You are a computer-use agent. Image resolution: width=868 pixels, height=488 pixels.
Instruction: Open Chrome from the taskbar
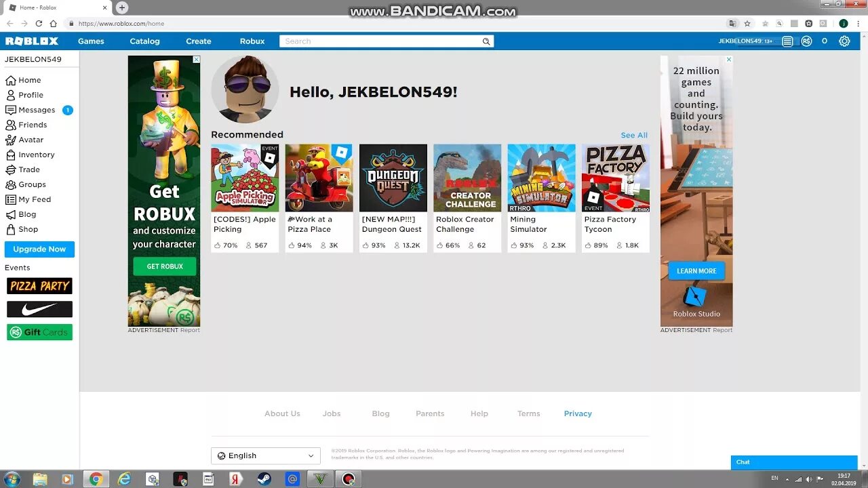coord(96,479)
